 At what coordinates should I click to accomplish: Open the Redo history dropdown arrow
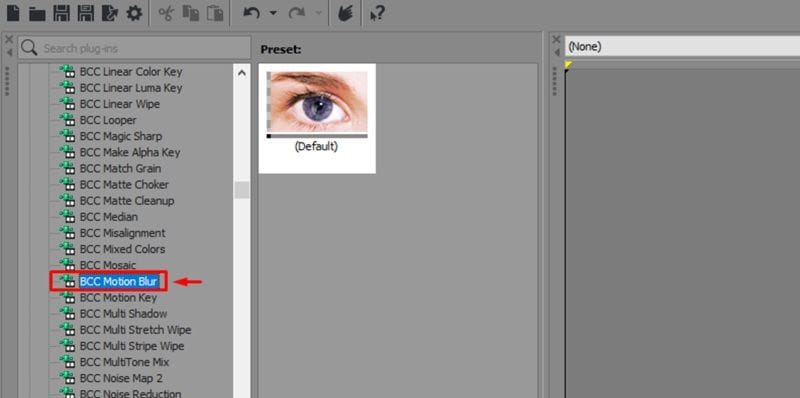[318, 14]
